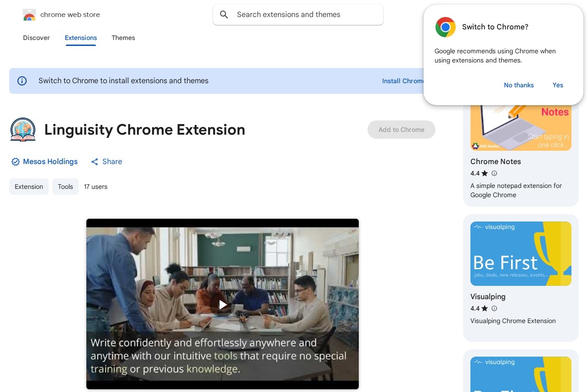Dismiss popup with No thanks
The height and width of the screenshot is (392, 588).
[x=519, y=85]
